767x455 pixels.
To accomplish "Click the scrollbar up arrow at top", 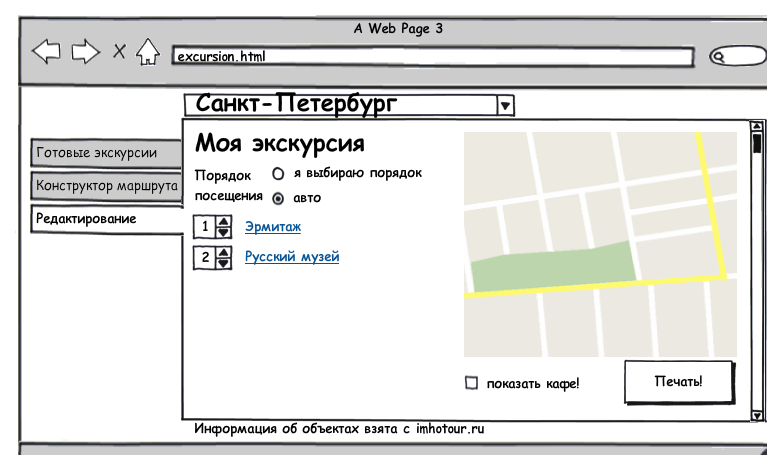I will coord(757,127).
